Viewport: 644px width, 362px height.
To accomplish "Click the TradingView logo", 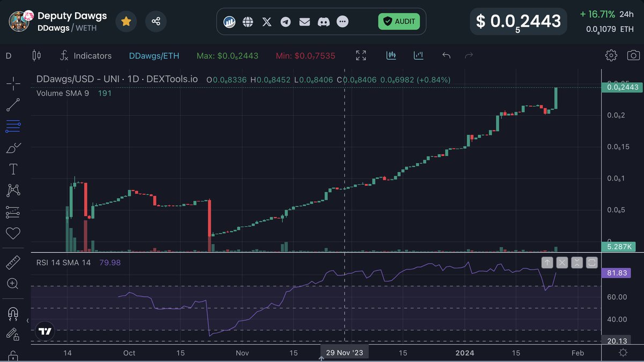I will click(x=46, y=331).
